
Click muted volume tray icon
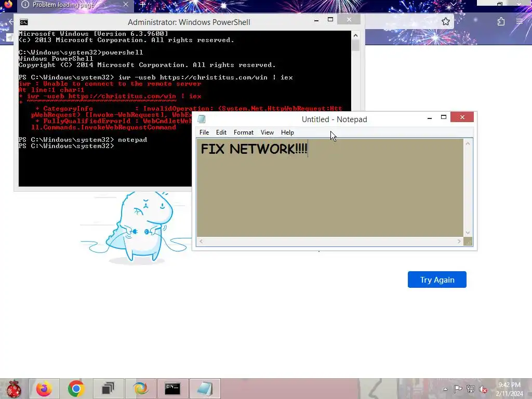[483, 389]
